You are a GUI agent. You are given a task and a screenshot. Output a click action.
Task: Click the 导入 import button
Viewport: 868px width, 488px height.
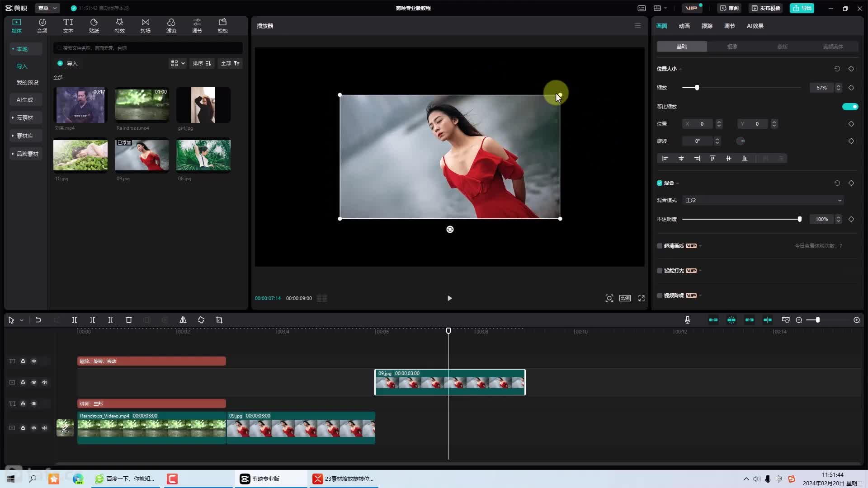point(67,63)
